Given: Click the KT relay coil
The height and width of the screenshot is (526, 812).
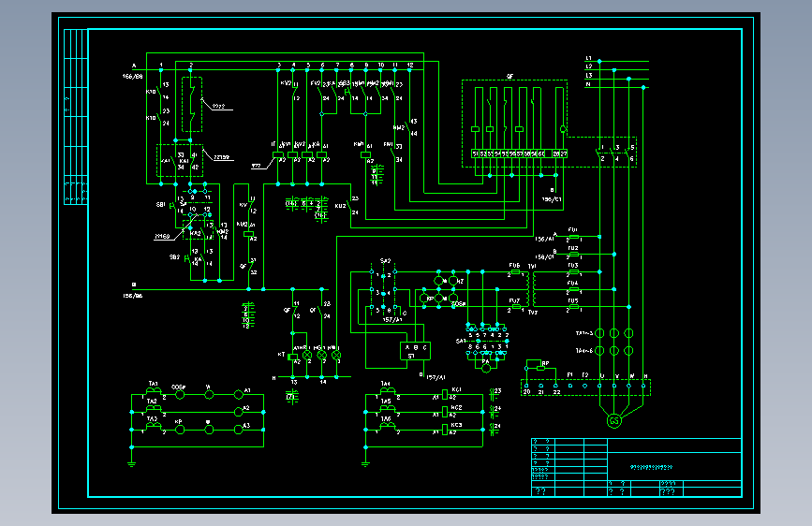Looking at the screenshot, I should tap(292, 357).
